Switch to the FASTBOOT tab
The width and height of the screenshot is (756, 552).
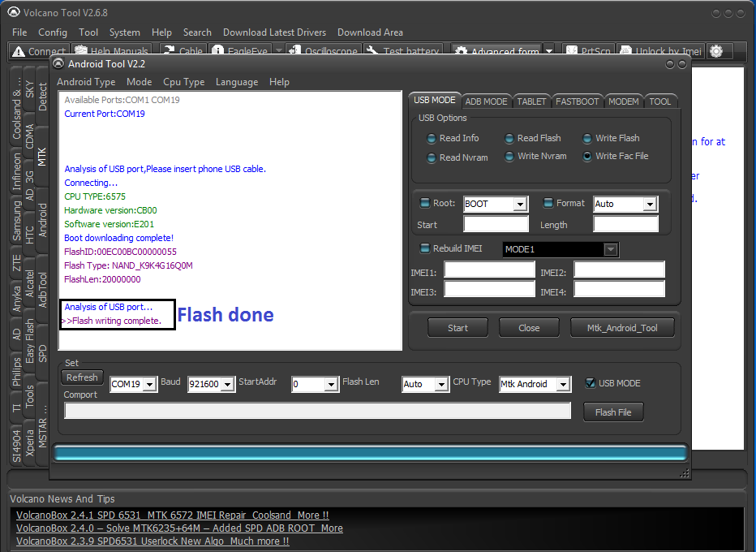click(577, 101)
